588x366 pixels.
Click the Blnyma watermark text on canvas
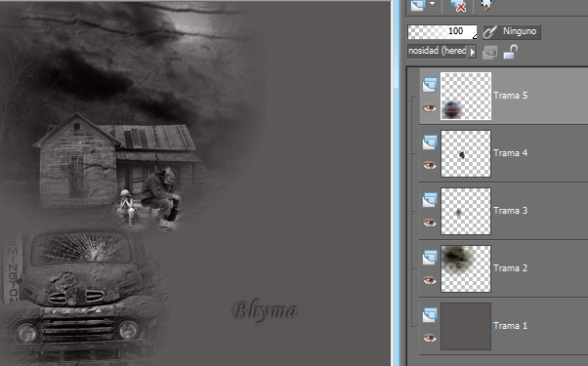pos(265,310)
